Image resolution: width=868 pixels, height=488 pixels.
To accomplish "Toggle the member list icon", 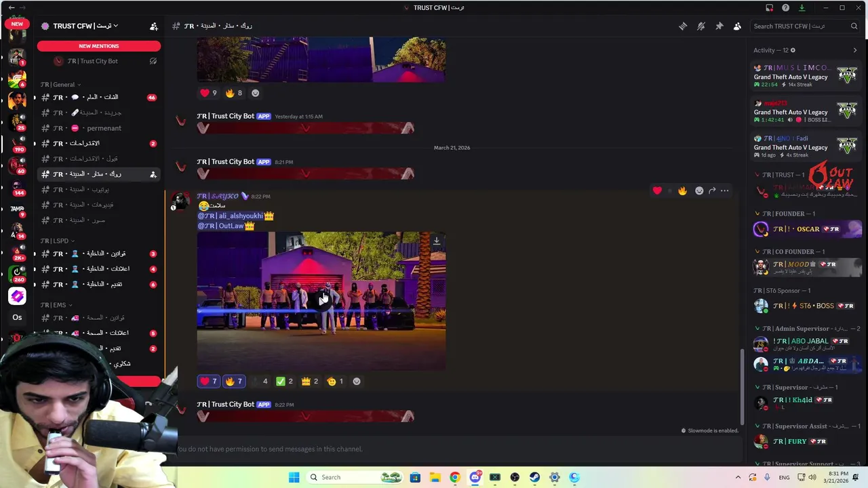I will tap(737, 26).
